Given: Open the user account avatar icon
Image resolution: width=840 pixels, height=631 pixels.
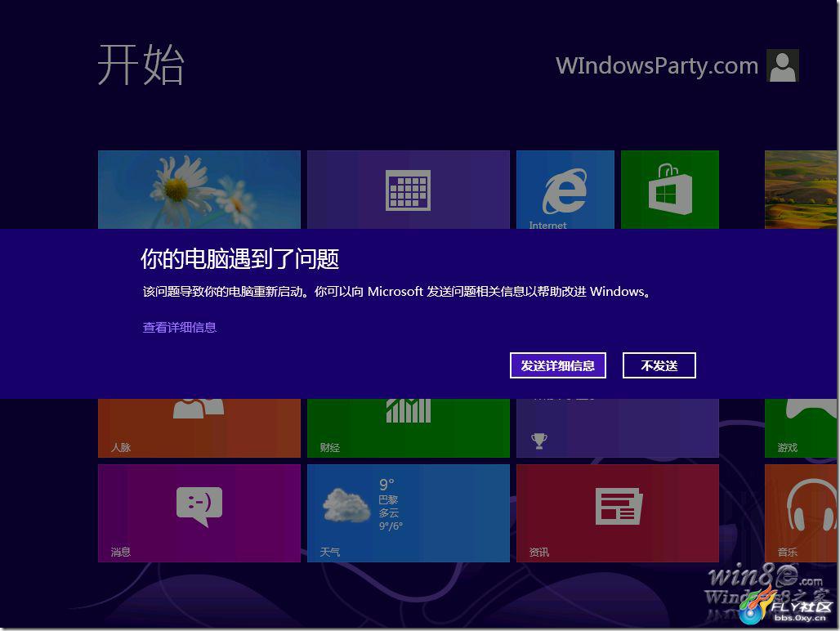Looking at the screenshot, I should (783, 66).
